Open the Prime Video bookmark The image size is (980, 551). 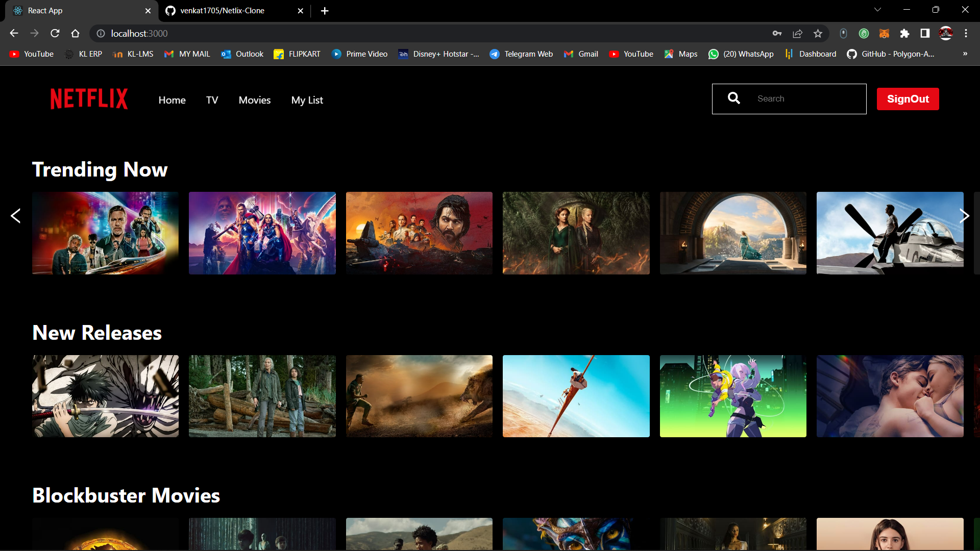(x=360, y=54)
